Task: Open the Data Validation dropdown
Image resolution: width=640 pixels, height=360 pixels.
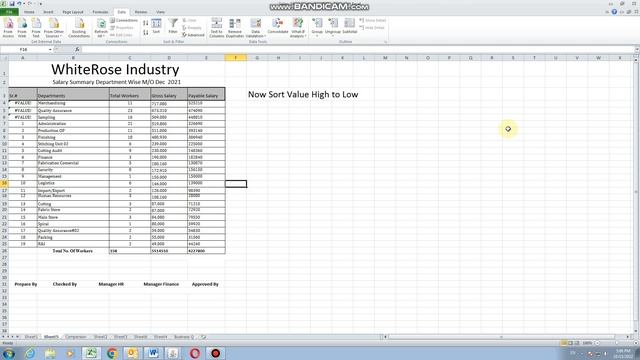Action: [256, 28]
